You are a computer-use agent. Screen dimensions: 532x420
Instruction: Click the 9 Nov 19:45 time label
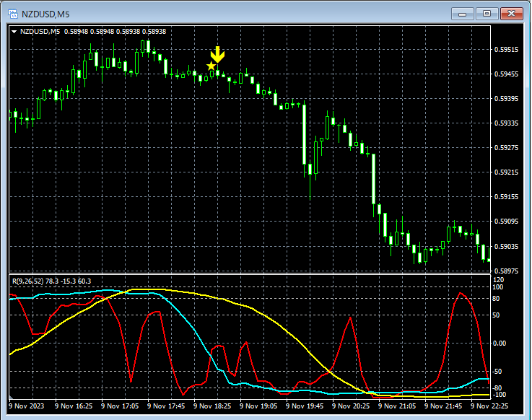[x=305, y=406]
